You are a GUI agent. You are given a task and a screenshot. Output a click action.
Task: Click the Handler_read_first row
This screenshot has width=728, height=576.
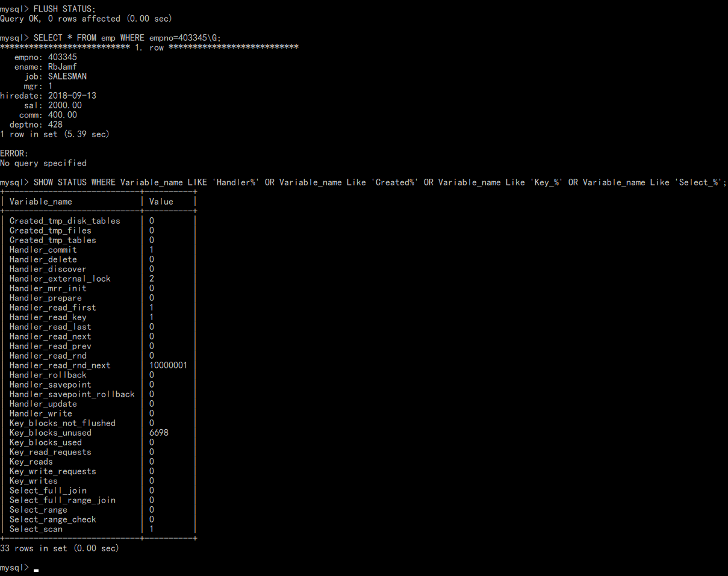(98, 308)
